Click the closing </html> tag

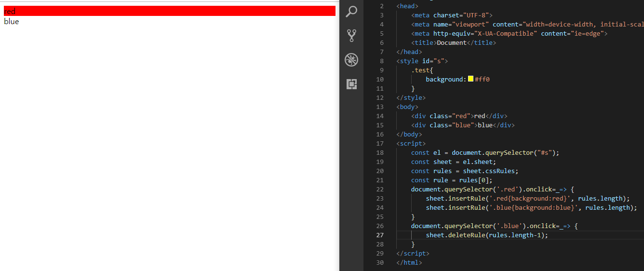tap(409, 263)
